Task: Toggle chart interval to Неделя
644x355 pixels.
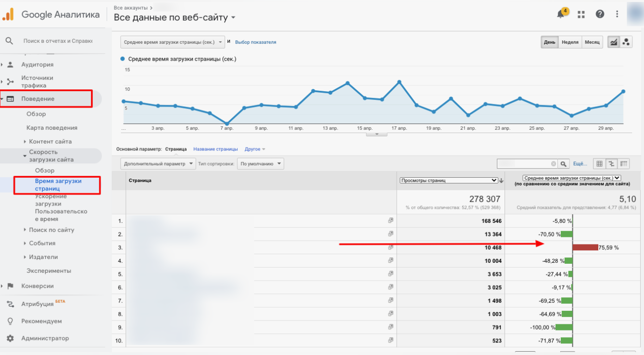Action: tap(570, 42)
